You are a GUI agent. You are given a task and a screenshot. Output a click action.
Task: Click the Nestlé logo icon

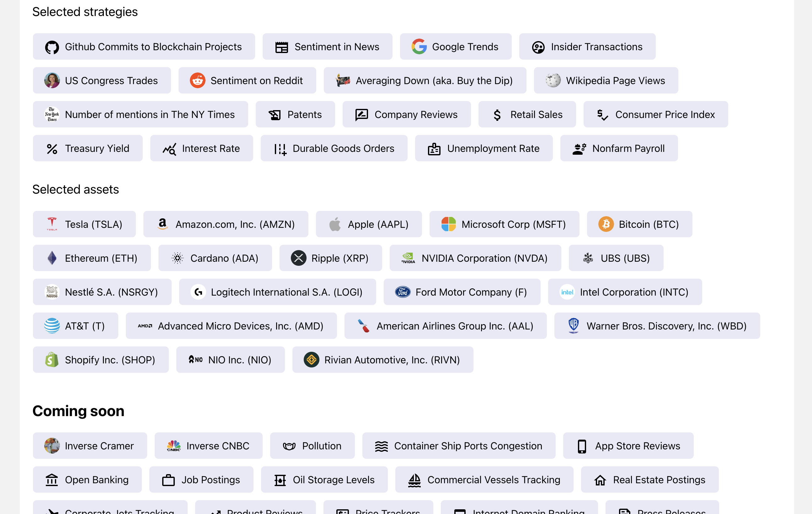[x=52, y=292]
